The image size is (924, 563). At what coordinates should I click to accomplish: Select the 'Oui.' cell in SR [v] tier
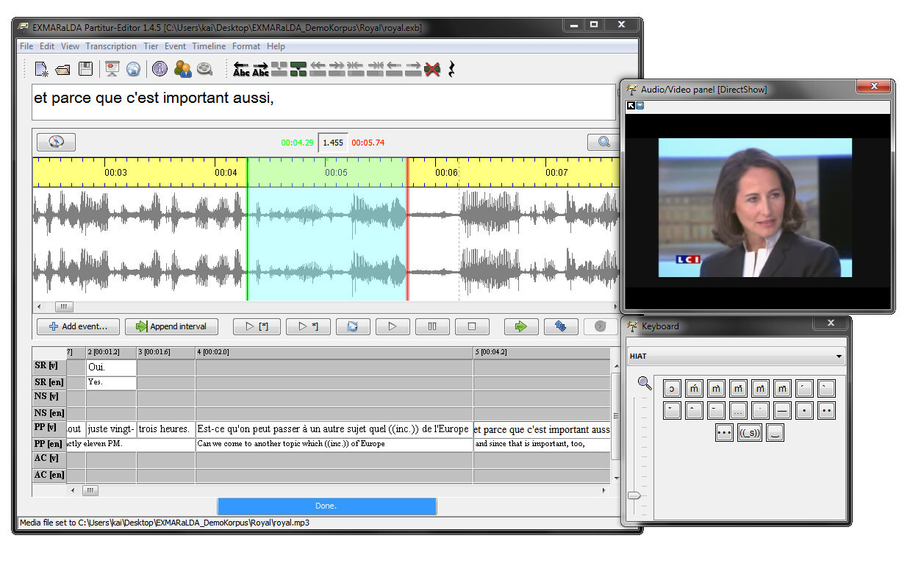click(x=111, y=367)
